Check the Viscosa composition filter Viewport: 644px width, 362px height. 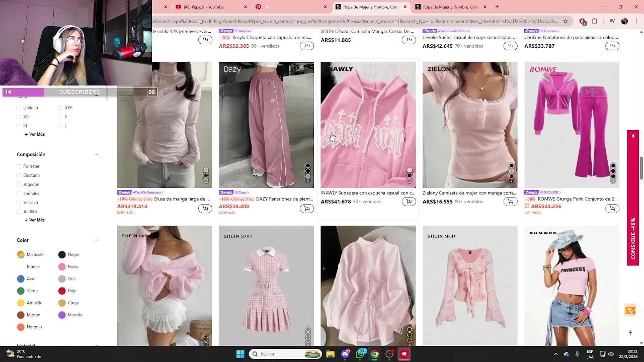click(x=19, y=203)
